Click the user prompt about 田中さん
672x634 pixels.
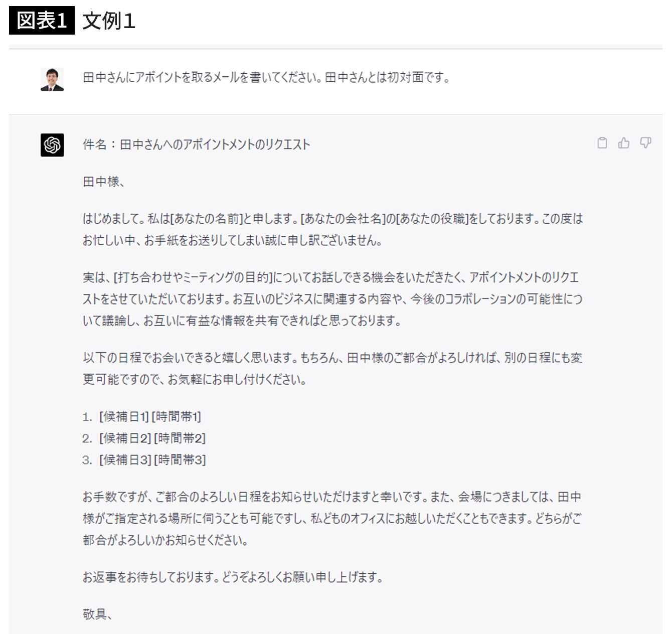coord(266,78)
